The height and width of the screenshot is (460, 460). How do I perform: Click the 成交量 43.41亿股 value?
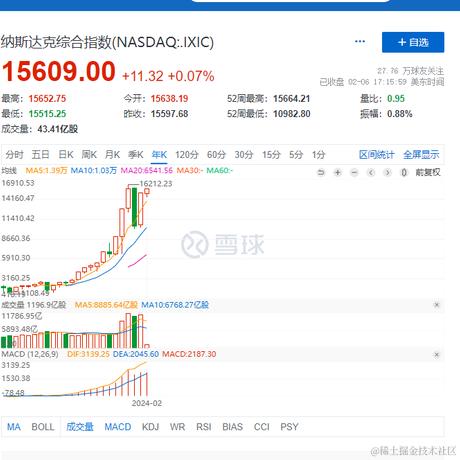58,129
